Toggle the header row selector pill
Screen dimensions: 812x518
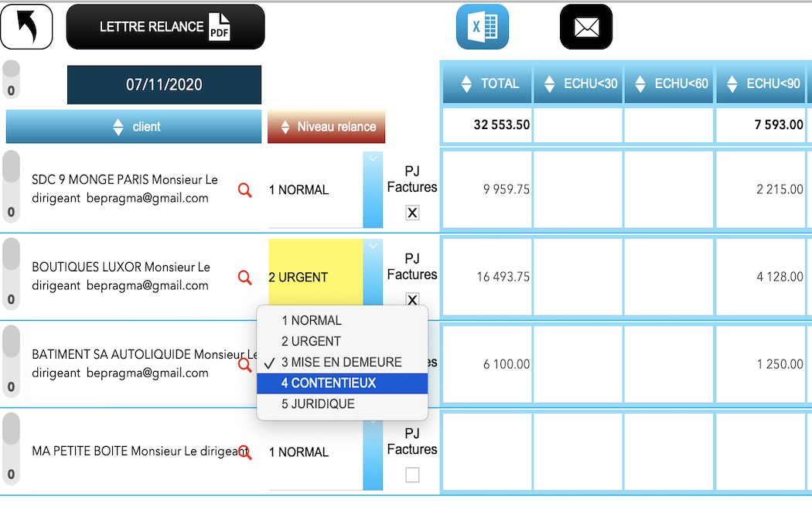tap(11, 79)
